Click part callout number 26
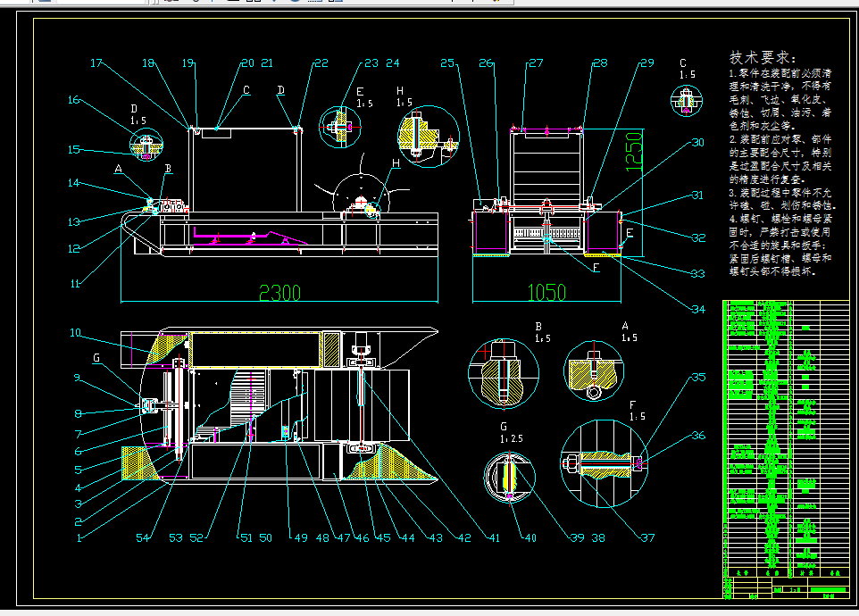The image size is (859, 616). (486, 63)
